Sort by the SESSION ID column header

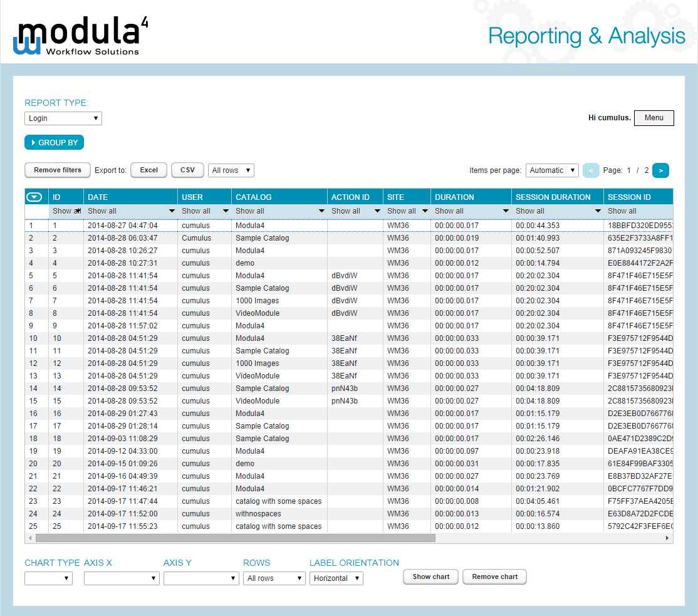(x=638, y=197)
